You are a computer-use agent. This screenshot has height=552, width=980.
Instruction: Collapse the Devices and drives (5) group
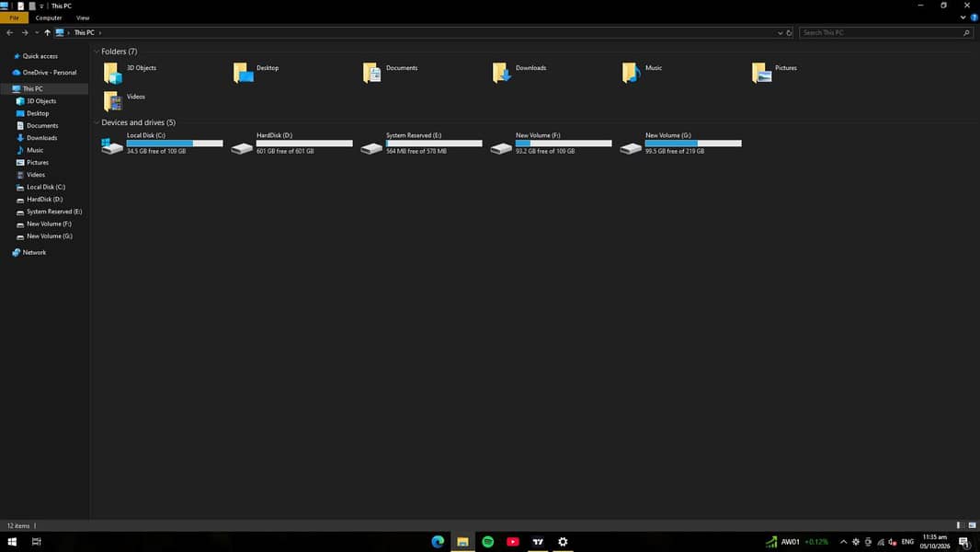coord(97,122)
